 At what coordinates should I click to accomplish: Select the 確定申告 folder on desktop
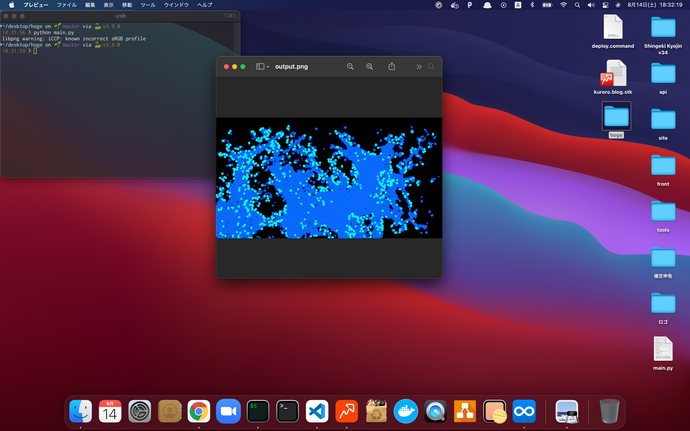pos(663,262)
